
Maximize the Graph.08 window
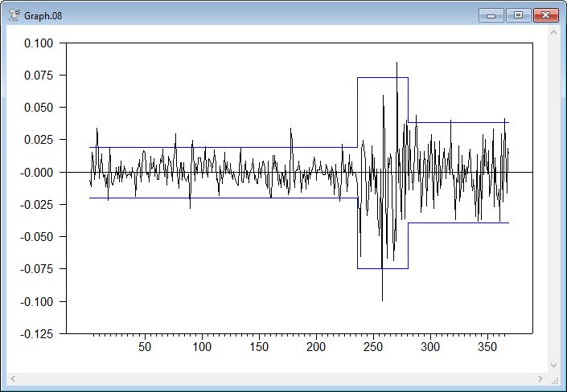(518, 14)
